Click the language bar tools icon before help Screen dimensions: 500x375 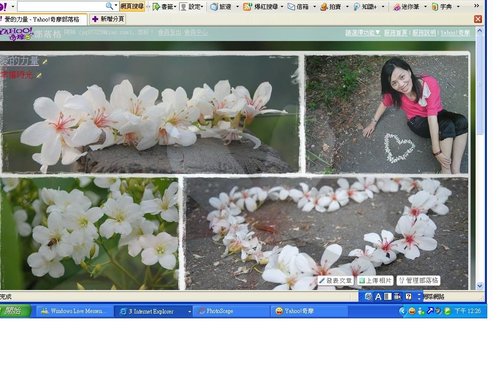(398, 297)
